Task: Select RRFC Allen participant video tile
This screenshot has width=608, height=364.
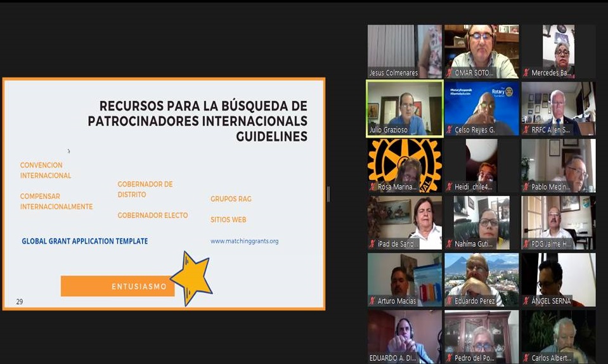Action: click(x=558, y=107)
